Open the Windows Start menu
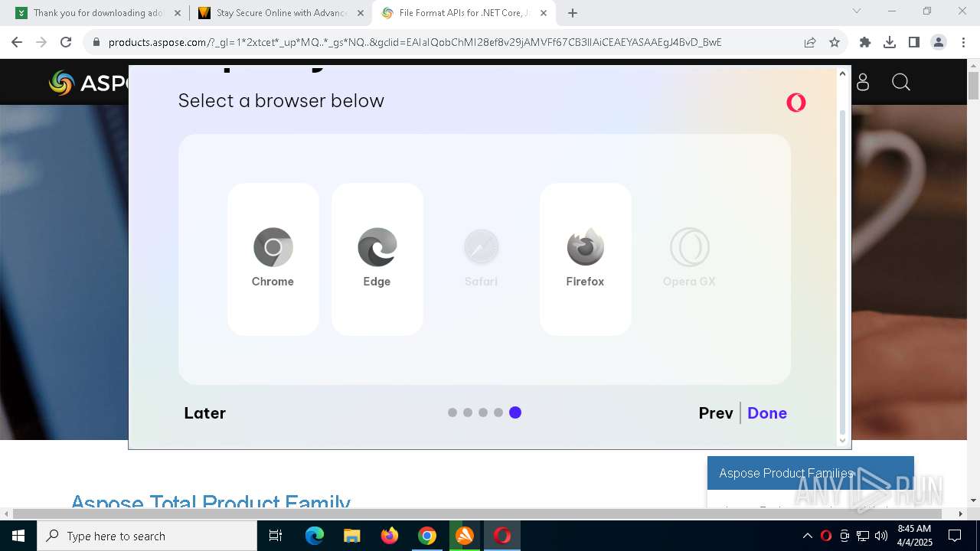980x551 pixels. 18,536
